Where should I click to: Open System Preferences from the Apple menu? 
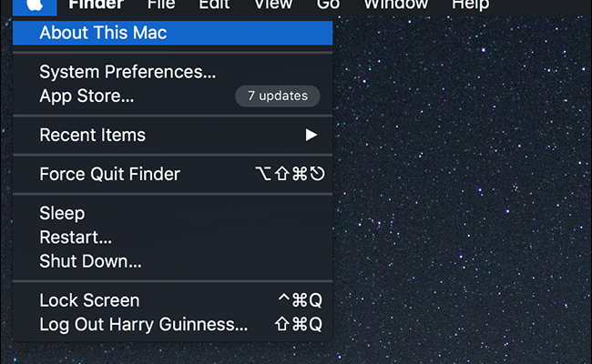pyautogui.click(x=128, y=72)
